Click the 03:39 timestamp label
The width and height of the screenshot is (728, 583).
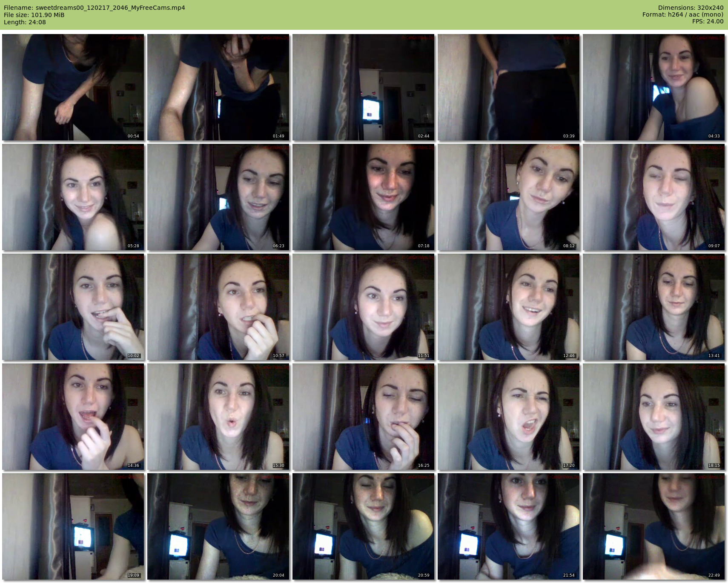click(568, 136)
